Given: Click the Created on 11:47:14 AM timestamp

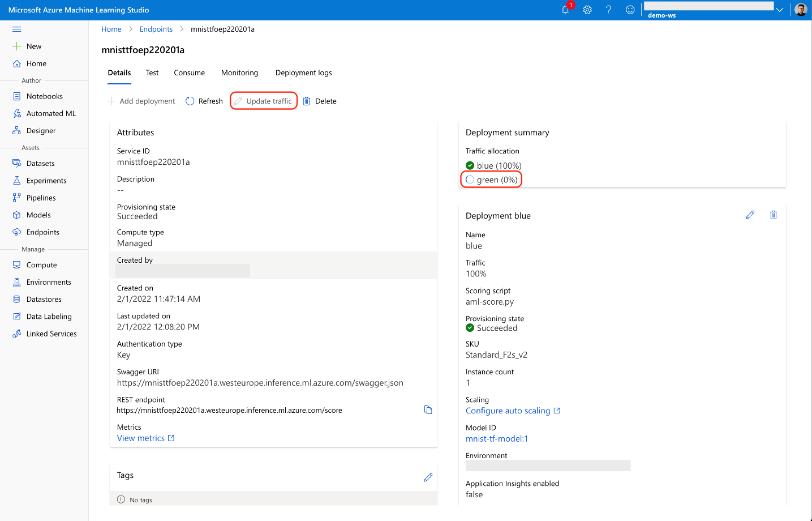Looking at the screenshot, I should point(158,299).
